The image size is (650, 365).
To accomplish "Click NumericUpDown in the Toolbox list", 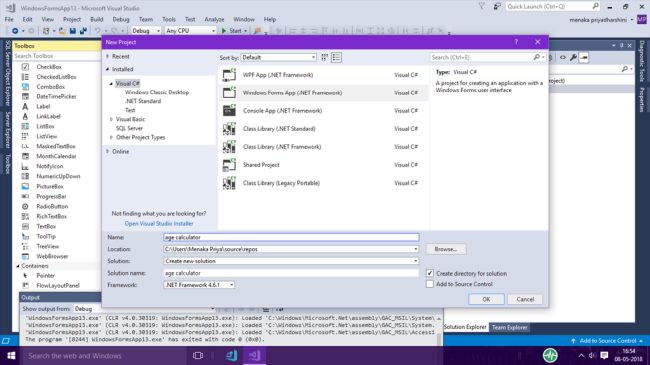I will click(58, 176).
